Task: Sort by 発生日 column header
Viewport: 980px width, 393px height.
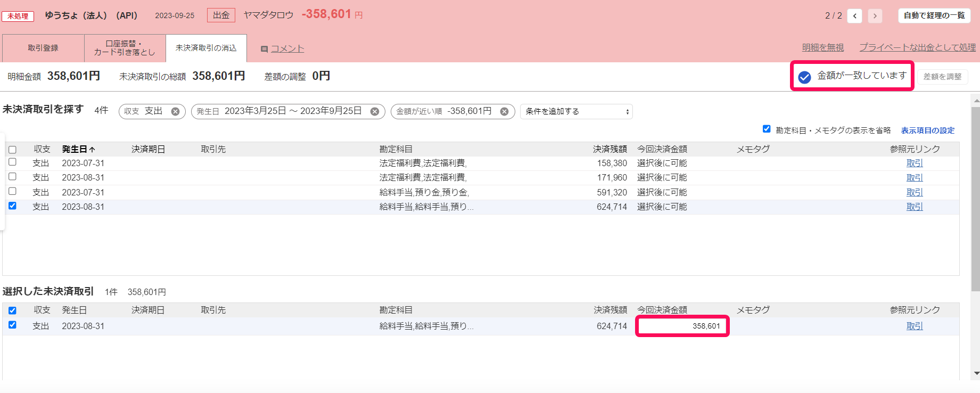Action: coord(78,149)
